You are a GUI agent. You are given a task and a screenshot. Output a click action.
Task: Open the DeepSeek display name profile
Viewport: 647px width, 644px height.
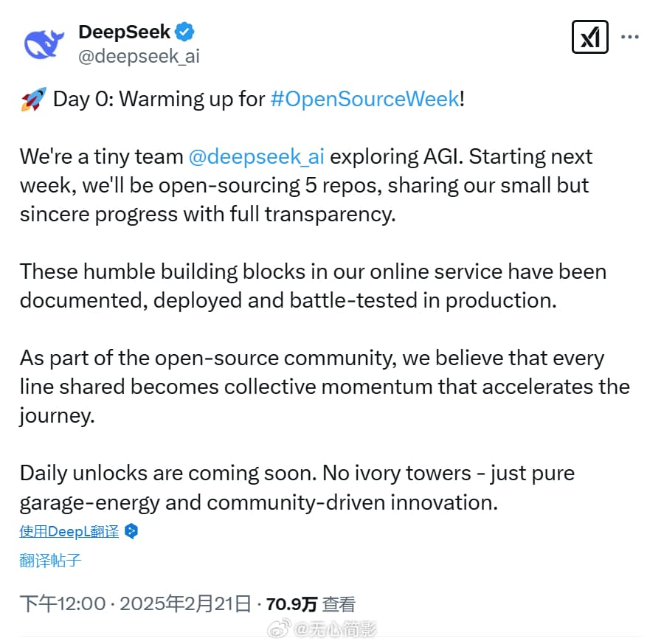[124, 32]
